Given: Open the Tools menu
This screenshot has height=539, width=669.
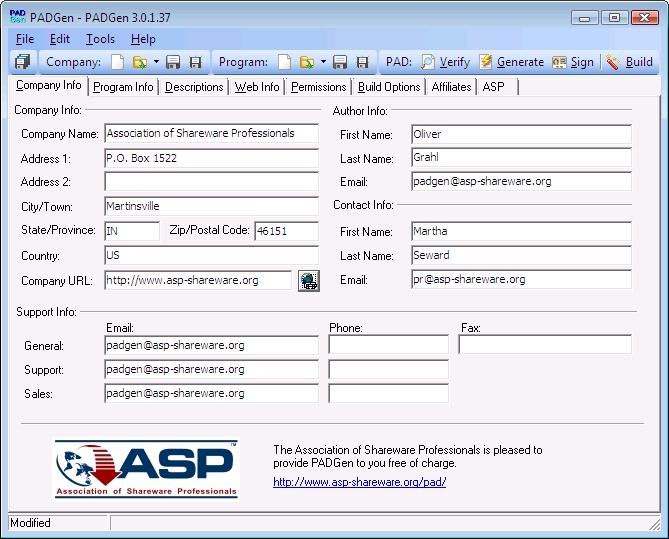Looking at the screenshot, I should point(100,39).
